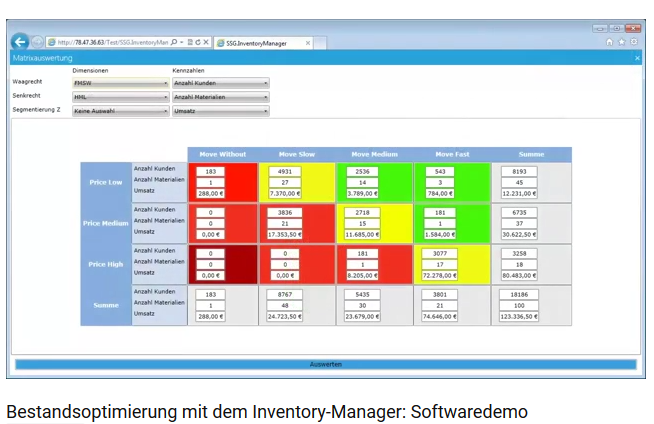Viewport: 654px width, 424px height.
Task: Click the 24.723,50 € Summe value
Action: pos(285,316)
